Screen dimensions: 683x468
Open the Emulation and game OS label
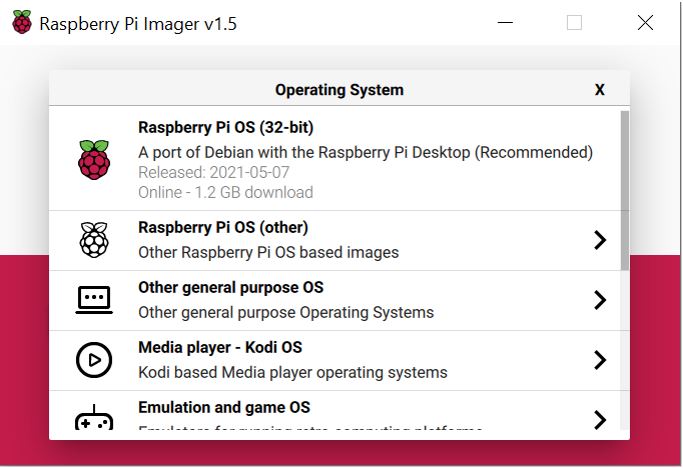click(224, 408)
